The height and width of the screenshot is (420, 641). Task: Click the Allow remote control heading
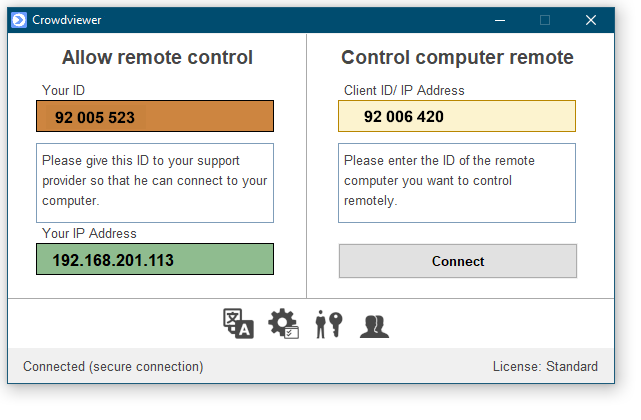coord(157,57)
